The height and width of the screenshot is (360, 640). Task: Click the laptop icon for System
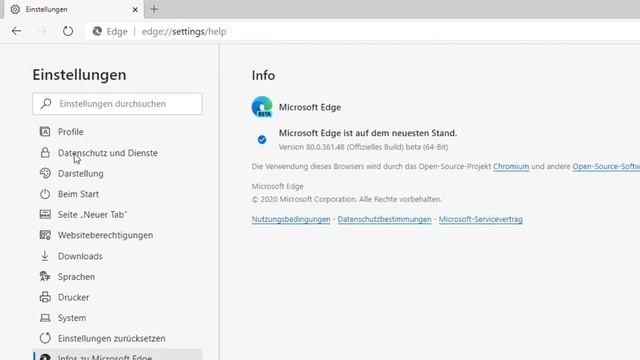coord(45,318)
